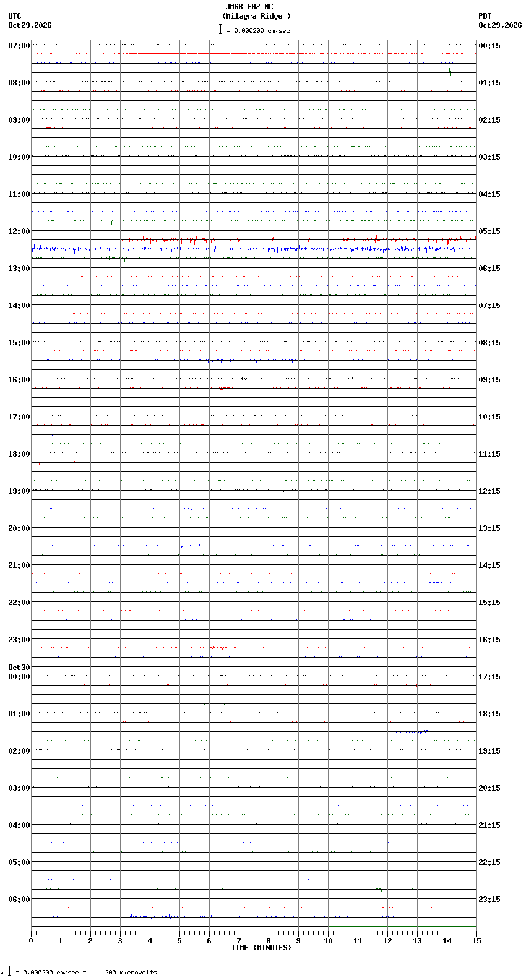The width and height of the screenshot is (526, 980).
Task: Click the 01:15 PDT time label
Action: coord(489,83)
